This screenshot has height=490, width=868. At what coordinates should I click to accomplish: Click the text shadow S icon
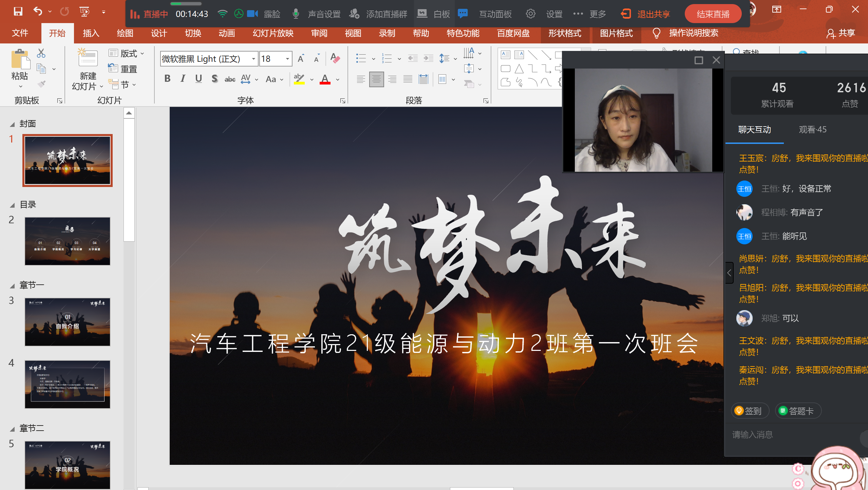[x=214, y=79]
